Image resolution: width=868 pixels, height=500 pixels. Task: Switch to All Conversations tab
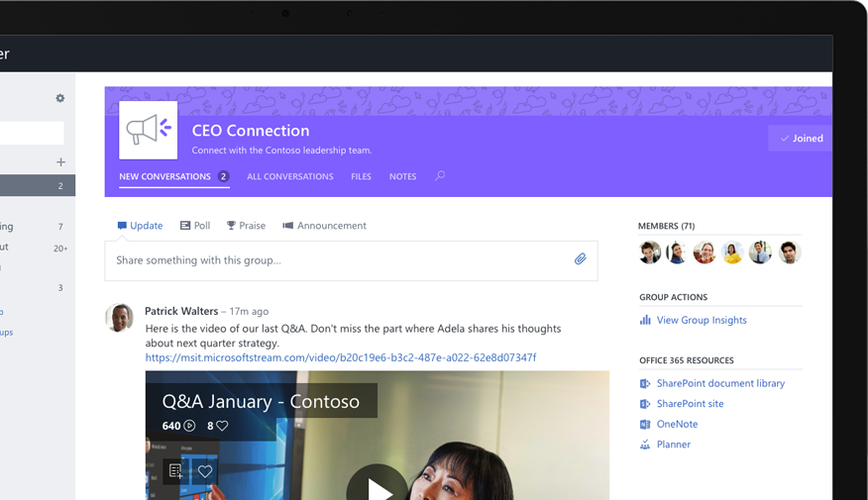click(x=289, y=176)
